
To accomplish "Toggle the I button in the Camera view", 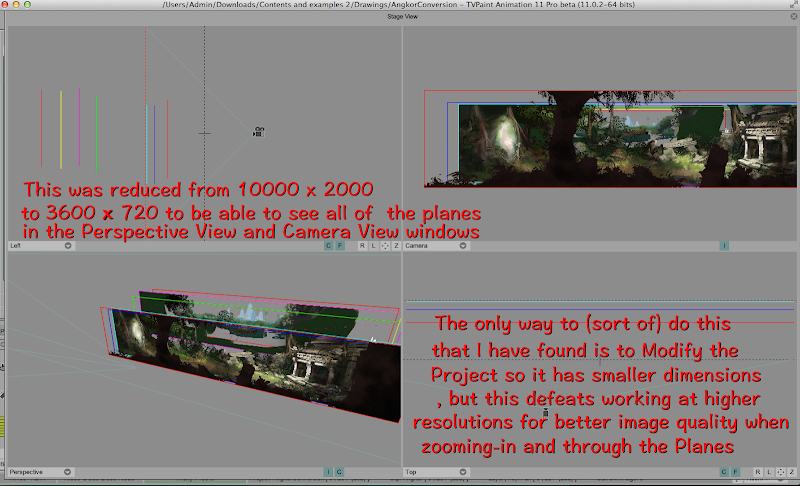I will 724,246.
